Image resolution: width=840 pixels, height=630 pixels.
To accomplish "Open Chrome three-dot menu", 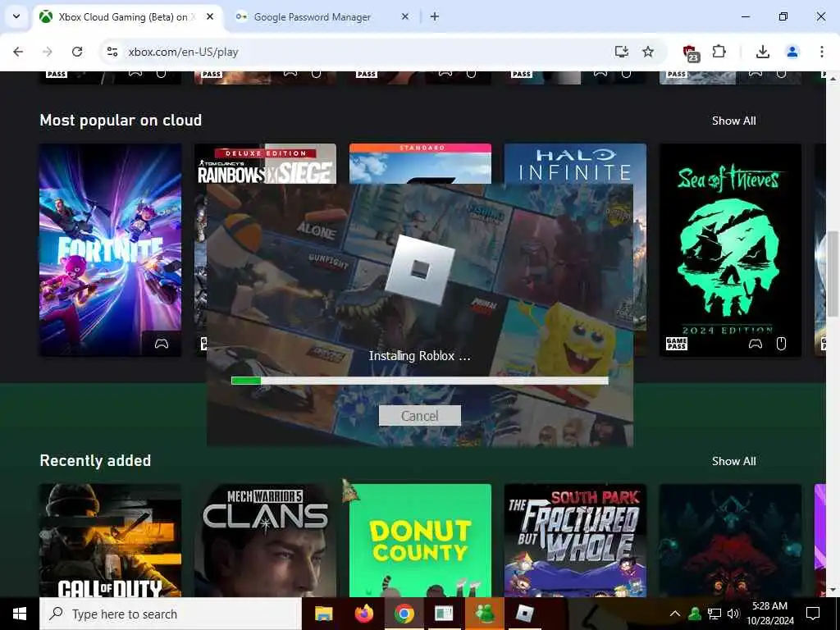I will (x=821, y=52).
